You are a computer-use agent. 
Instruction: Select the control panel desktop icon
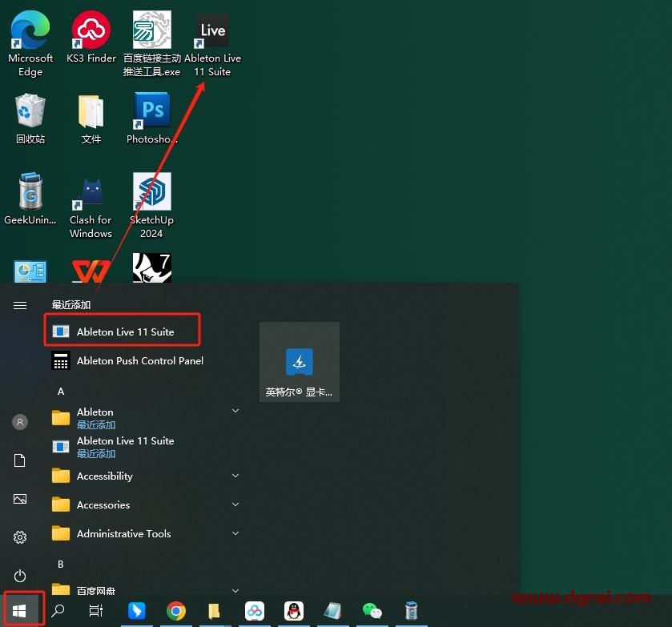pos(30,271)
